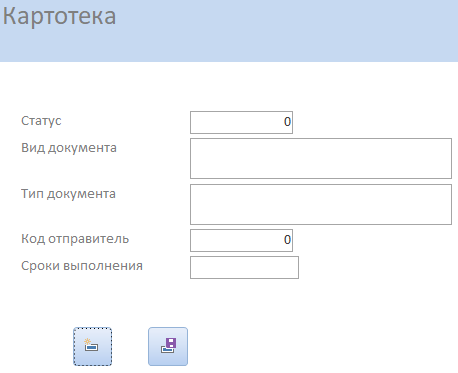
Task: Click the Тип документа label
Action: point(68,194)
